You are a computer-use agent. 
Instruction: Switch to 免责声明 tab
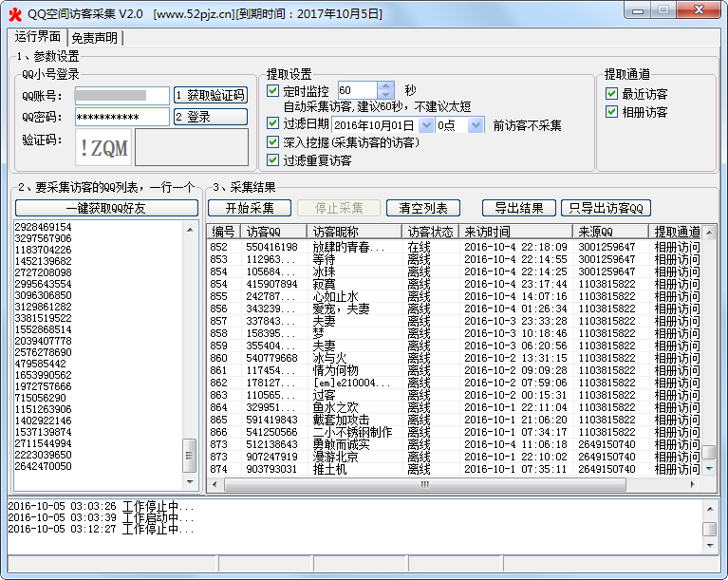tap(95, 38)
